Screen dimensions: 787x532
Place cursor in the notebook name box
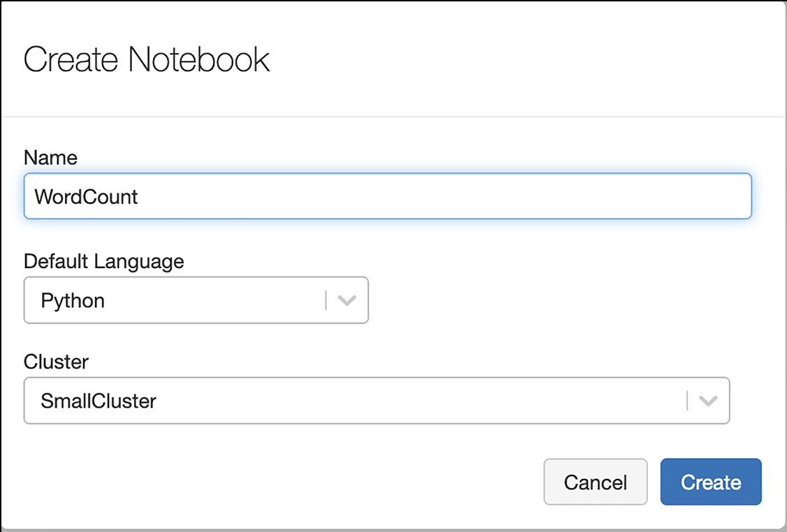point(388,196)
